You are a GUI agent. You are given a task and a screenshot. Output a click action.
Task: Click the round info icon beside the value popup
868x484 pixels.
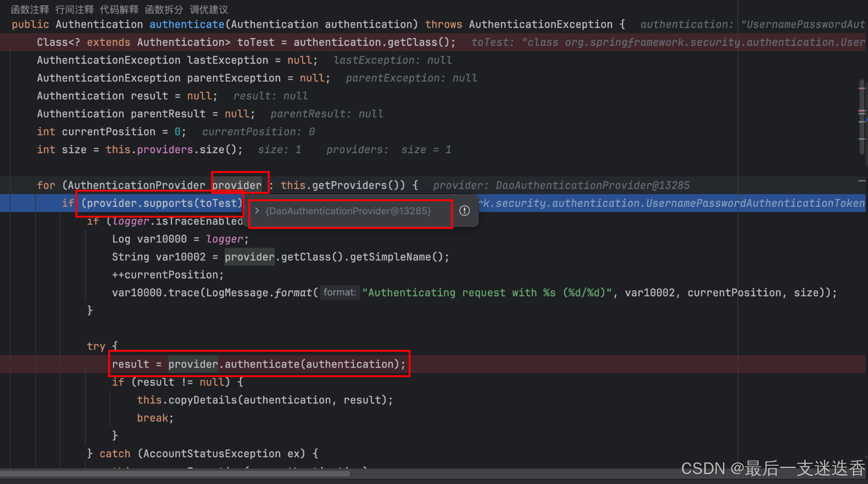pos(464,211)
